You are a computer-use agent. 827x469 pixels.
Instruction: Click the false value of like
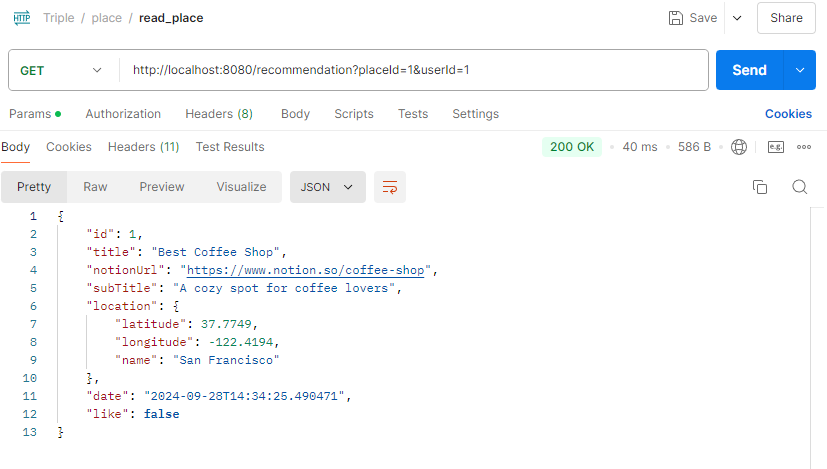tap(161, 414)
